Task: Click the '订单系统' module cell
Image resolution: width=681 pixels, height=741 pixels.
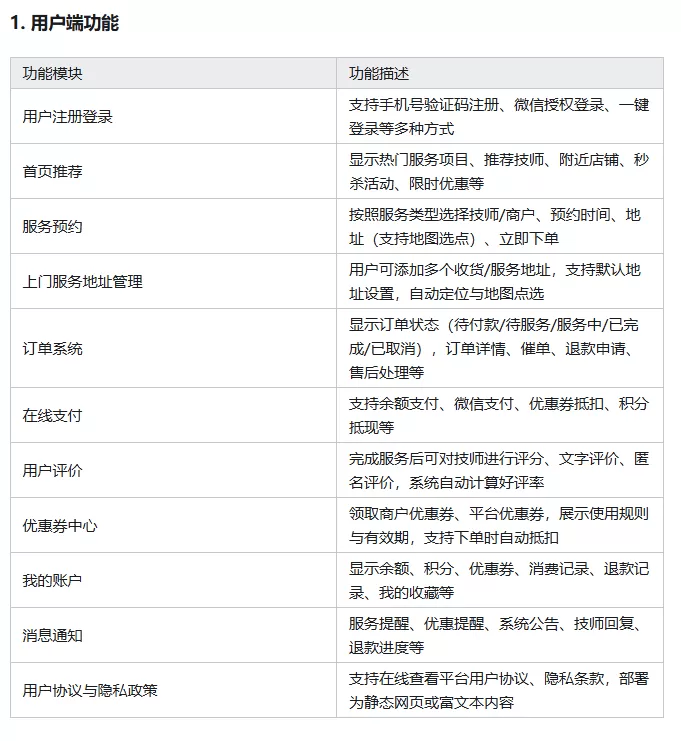Action: click(x=52, y=349)
